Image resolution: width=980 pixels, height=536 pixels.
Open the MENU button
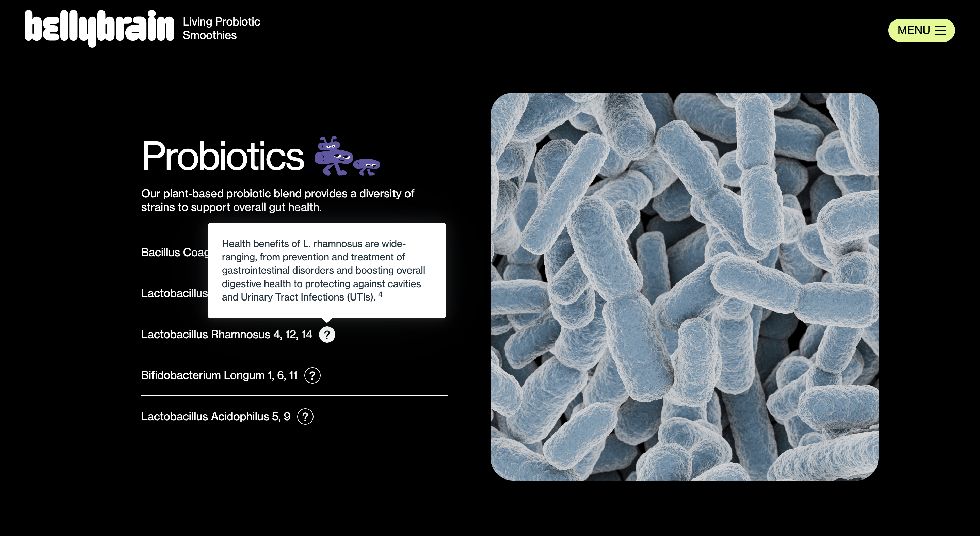[x=913, y=30]
